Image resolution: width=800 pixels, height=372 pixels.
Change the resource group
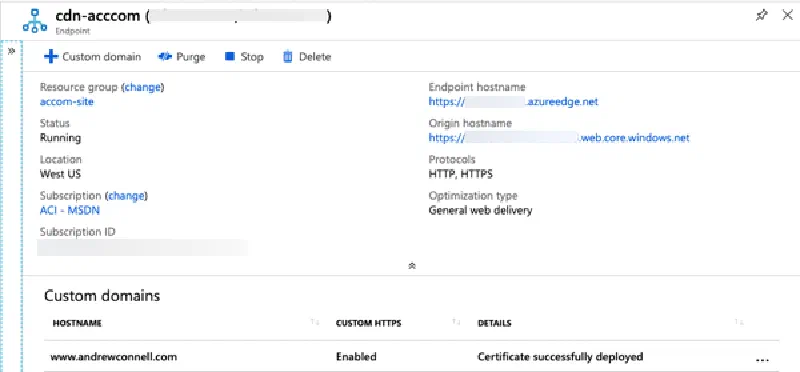point(143,87)
